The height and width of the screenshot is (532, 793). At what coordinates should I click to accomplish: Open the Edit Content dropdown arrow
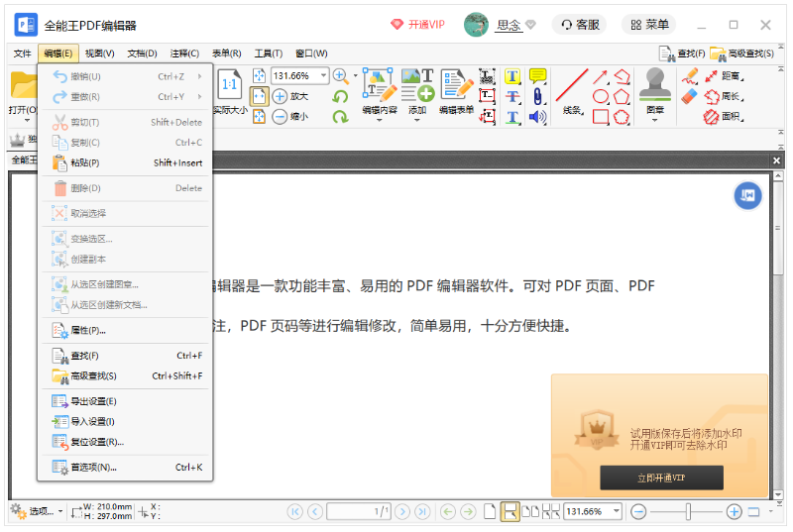coord(380,120)
